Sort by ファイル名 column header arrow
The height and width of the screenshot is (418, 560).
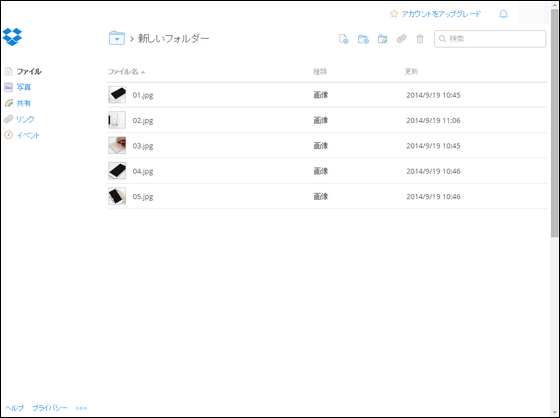143,72
